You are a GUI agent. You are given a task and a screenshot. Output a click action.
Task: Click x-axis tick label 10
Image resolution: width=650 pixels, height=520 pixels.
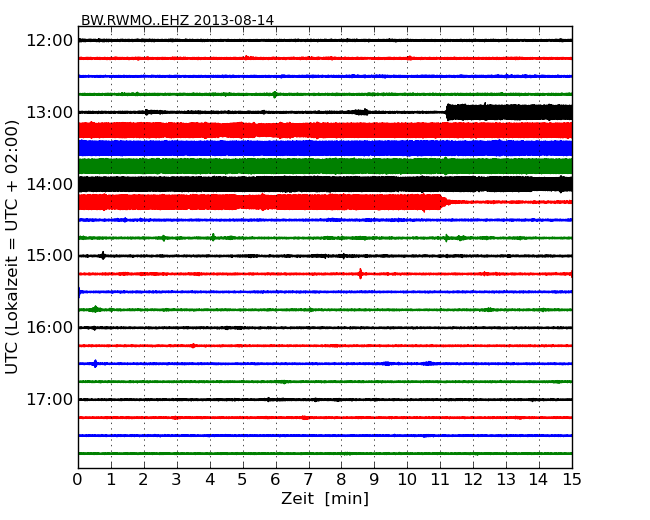coord(407,480)
